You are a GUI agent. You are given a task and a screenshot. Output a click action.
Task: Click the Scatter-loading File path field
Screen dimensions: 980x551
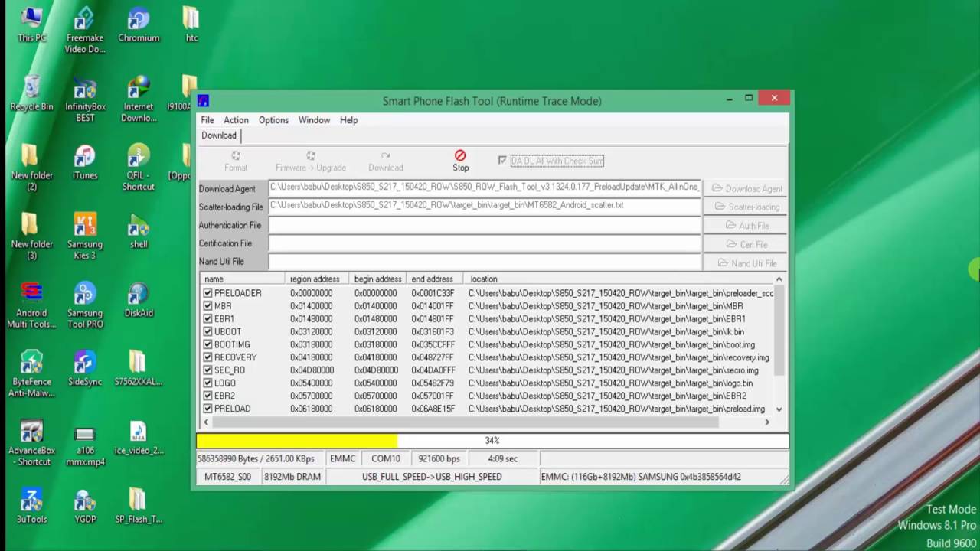pyautogui.click(x=485, y=206)
